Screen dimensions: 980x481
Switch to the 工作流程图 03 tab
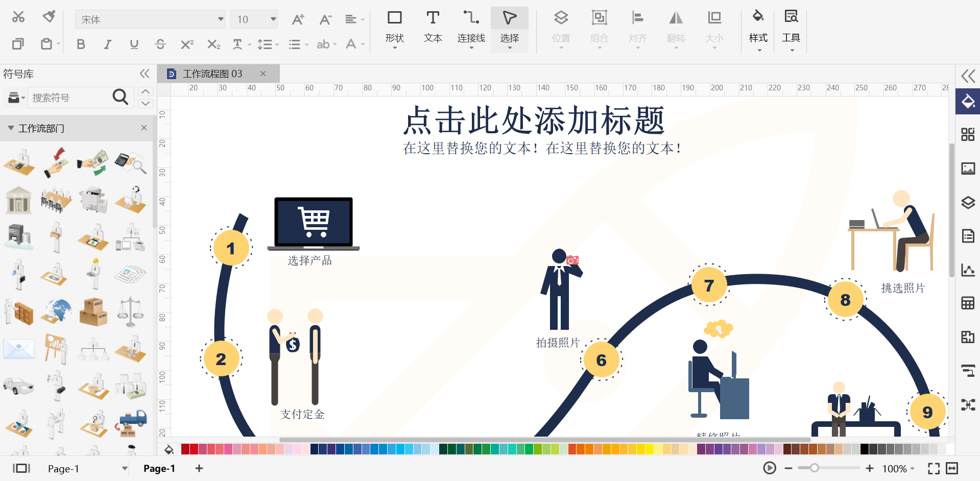tap(212, 74)
